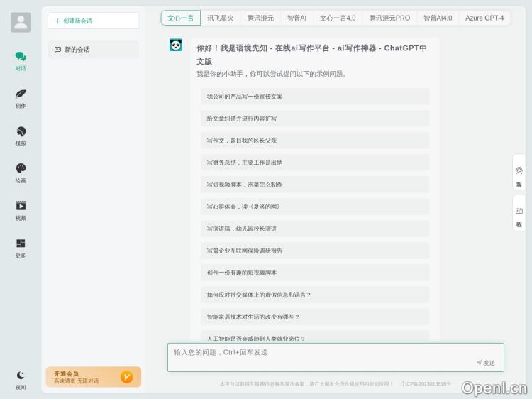Select example 给文章纠错并进行内容扩写
Screen dimensions: 532x399
315,119
